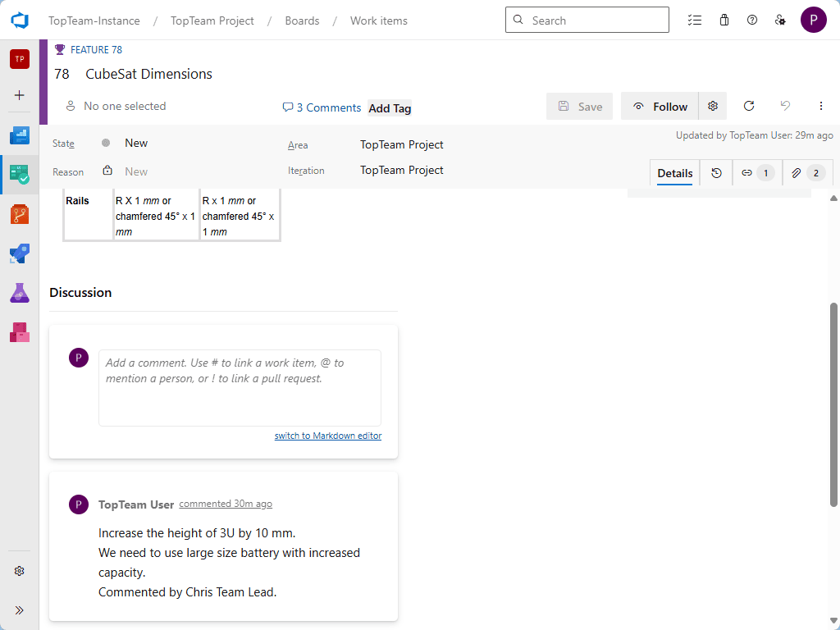Open the Links tab
The image size is (840, 630).
755,173
